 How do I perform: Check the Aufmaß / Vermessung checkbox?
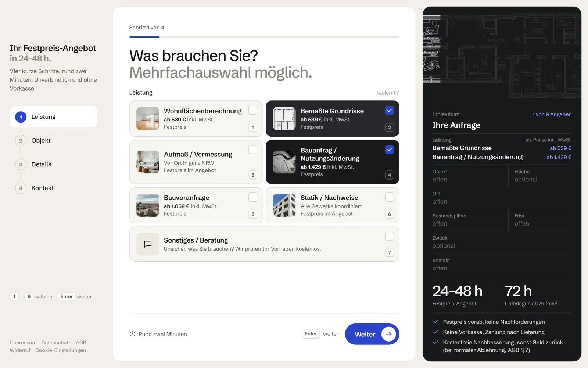pyautogui.click(x=253, y=150)
